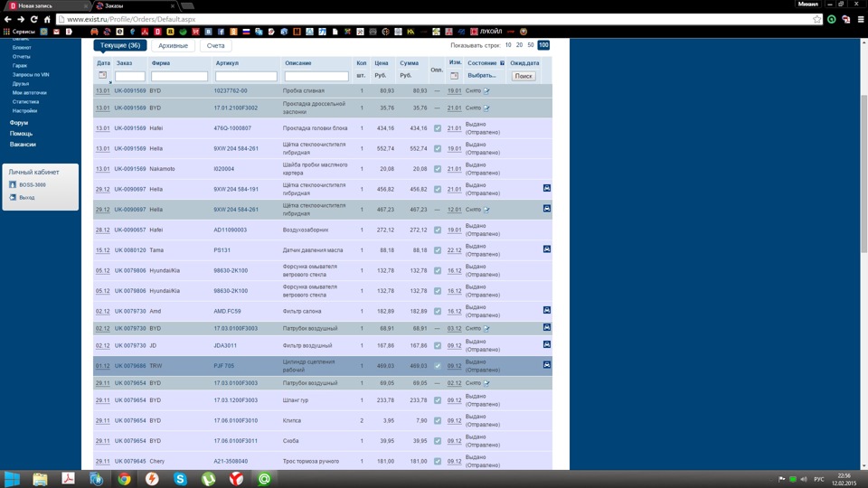Viewport: 868px width, 488px height.
Task: Toggle paid checkbox in AD11090003 row
Action: pyautogui.click(x=438, y=230)
